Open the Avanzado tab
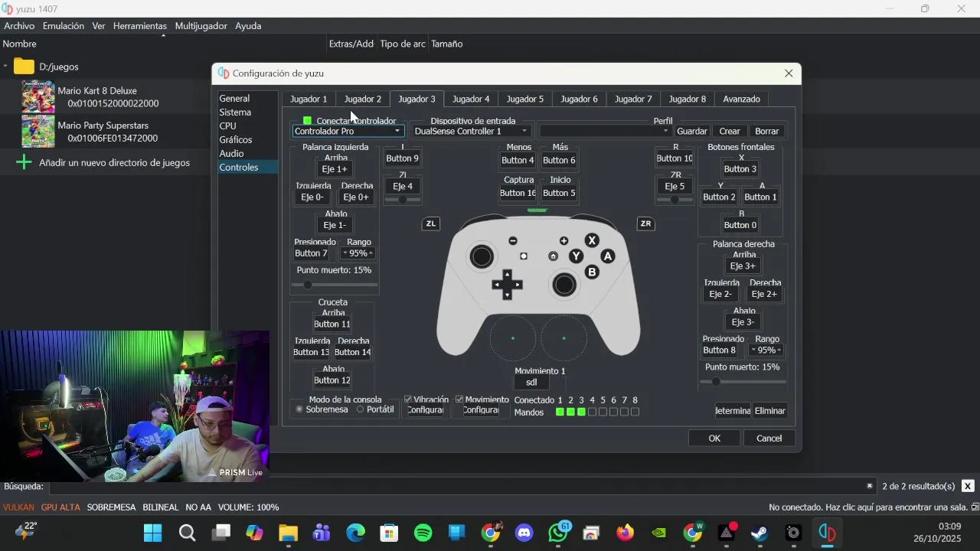Image resolution: width=980 pixels, height=551 pixels. [742, 99]
